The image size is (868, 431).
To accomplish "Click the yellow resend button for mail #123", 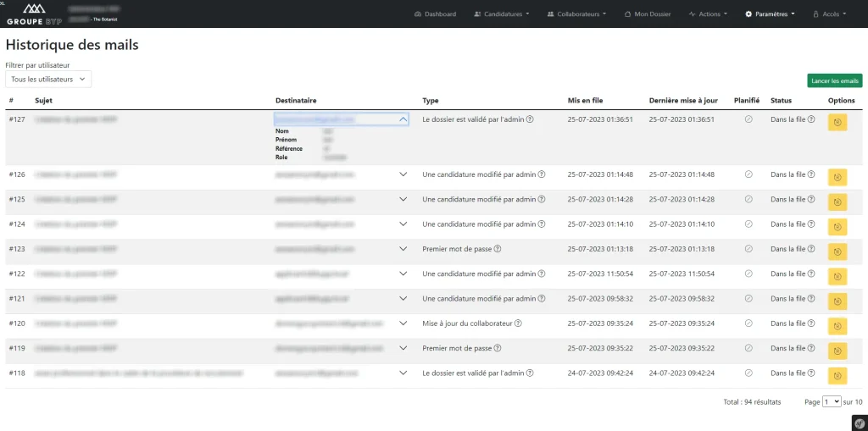I will tap(837, 251).
